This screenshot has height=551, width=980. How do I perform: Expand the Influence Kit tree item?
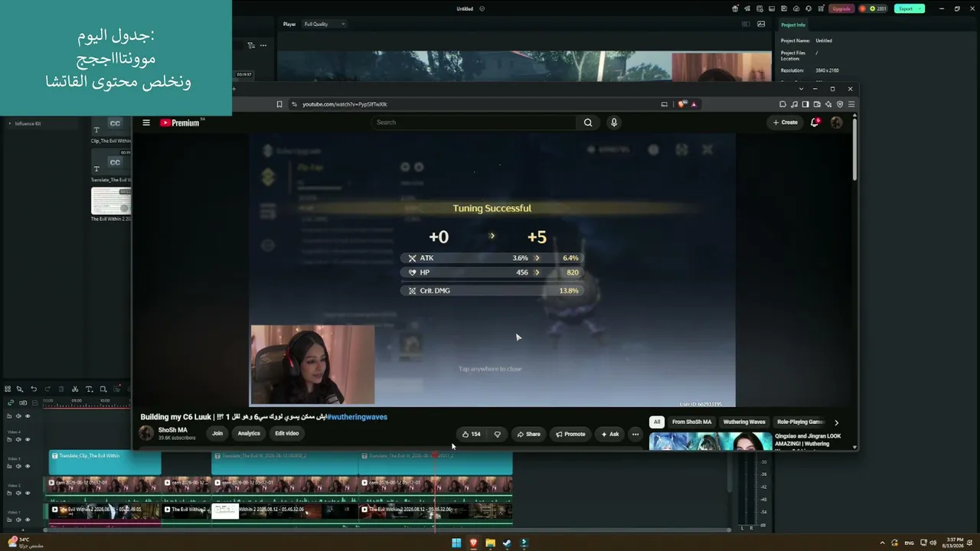pyautogui.click(x=10, y=123)
